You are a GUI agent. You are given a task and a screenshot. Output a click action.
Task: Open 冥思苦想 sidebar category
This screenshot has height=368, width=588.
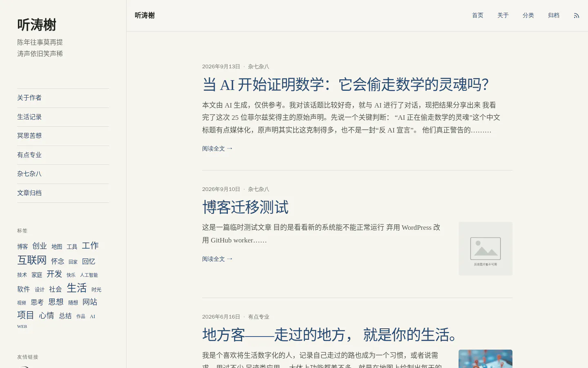[63, 136]
